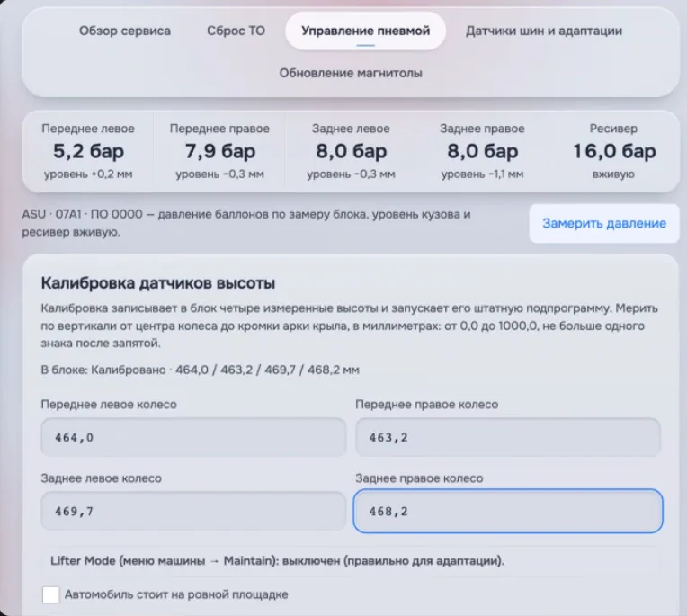
Task: Select the Ресивер 16,0 бар reading
Action: pyautogui.click(x=613, y=151)
